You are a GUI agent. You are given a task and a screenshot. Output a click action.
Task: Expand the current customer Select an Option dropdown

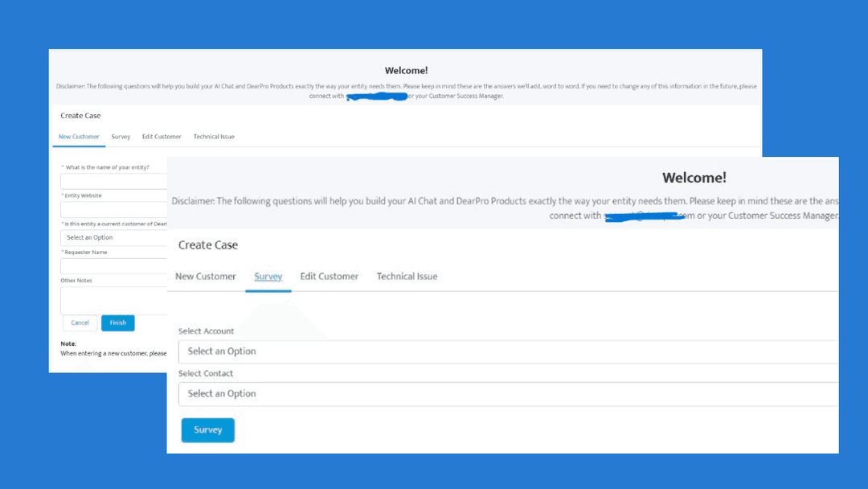coord(113,237)
